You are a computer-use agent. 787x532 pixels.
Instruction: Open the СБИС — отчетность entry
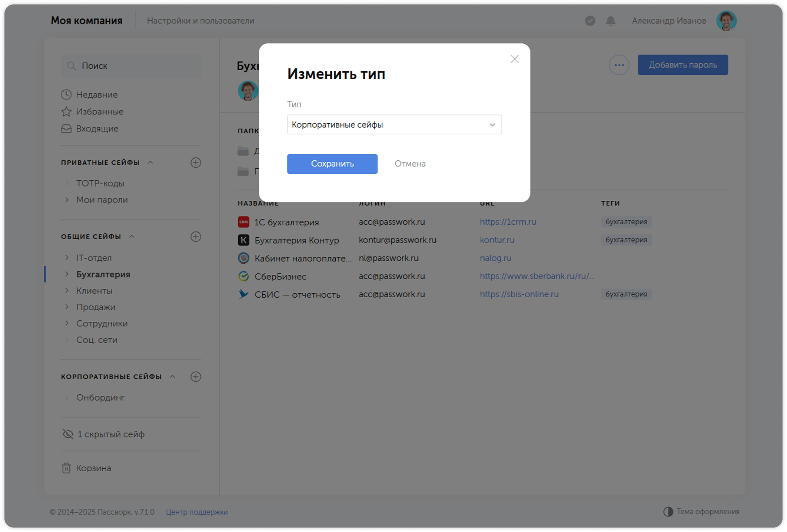[297, 295]
